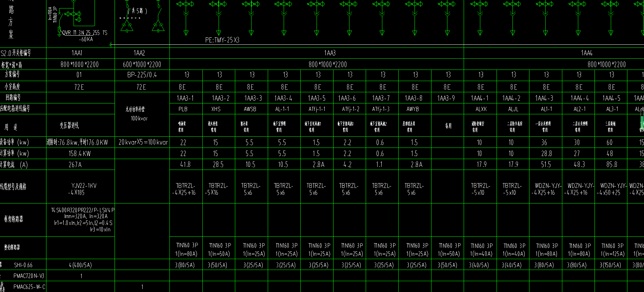644x292 pixels.
Task: Click circuit number 1AA3-9
Action: pos(446,98)
